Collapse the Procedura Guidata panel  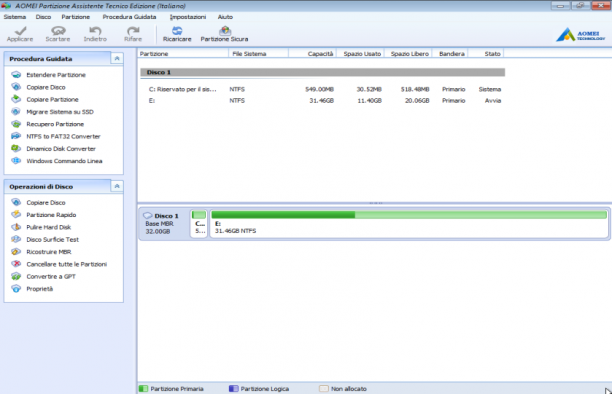pos(117,58)
